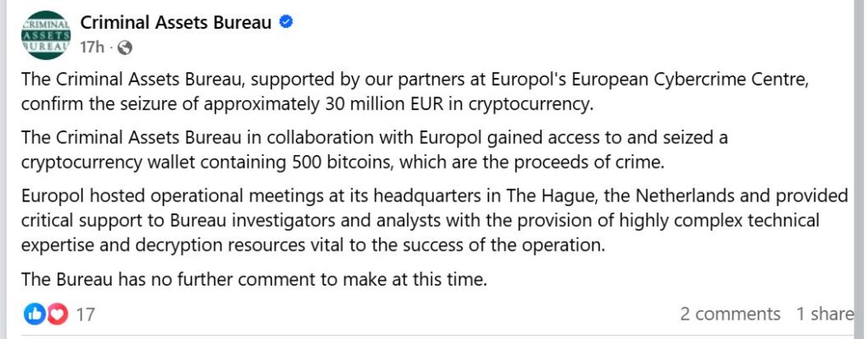View the 1 share link
This screenshot has width=868, height=339.
824,314
